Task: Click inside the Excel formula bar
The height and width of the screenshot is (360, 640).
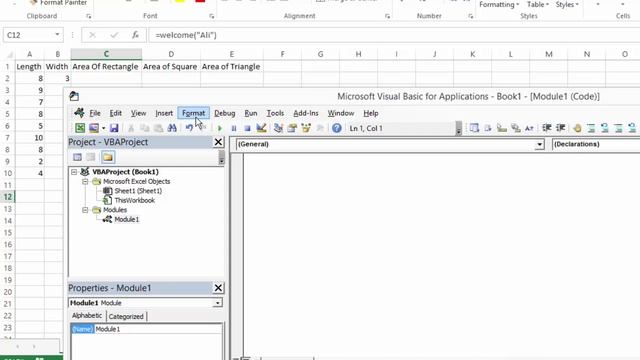Action: tap(394, 35)
